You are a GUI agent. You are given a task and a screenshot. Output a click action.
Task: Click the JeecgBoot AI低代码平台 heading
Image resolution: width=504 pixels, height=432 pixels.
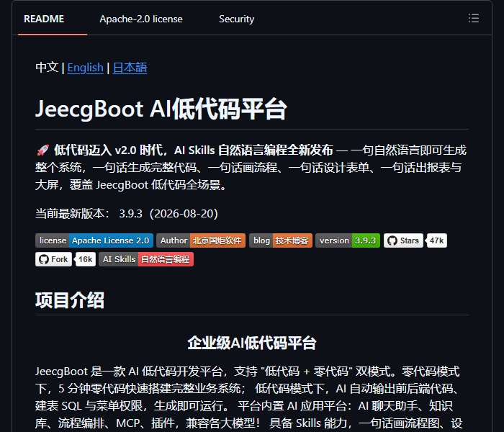[x=161, y=109]
